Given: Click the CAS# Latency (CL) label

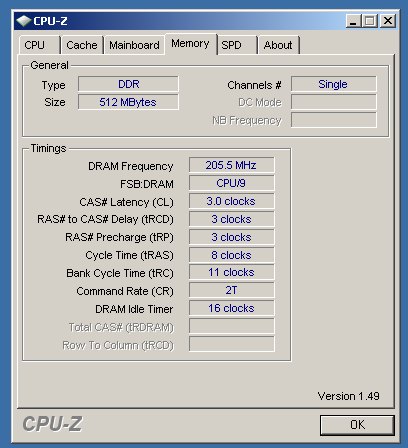Looking at the screenshot, I should tap(126, 202).
